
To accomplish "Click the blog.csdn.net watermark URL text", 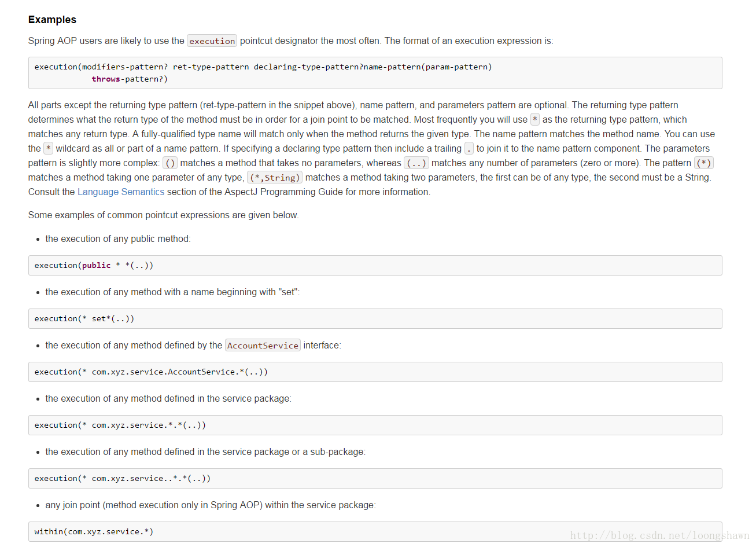I will (659, 535).
